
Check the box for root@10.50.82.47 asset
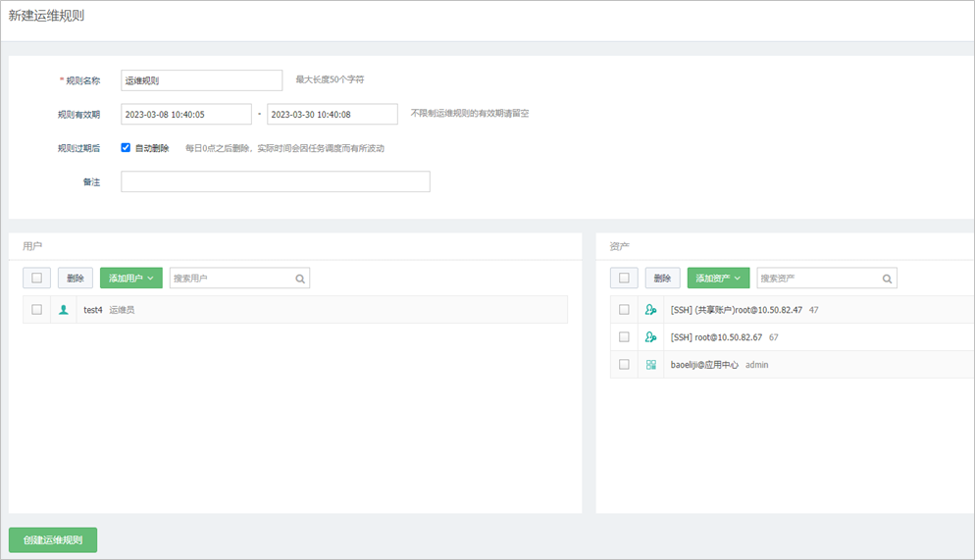[x=624, y=310]
